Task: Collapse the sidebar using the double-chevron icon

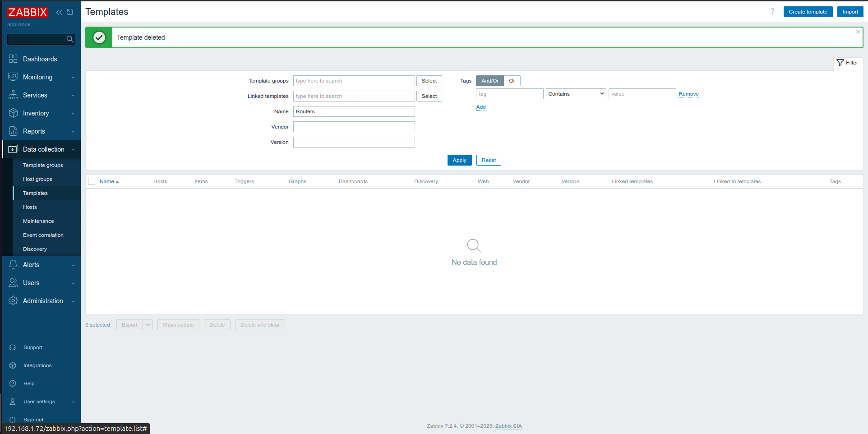Action: click(x=59, y=12)
